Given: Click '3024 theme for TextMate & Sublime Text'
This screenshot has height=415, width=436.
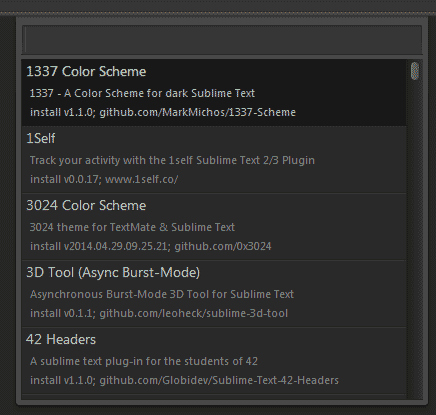Looking at the screenshot, I should click(132, 227).
